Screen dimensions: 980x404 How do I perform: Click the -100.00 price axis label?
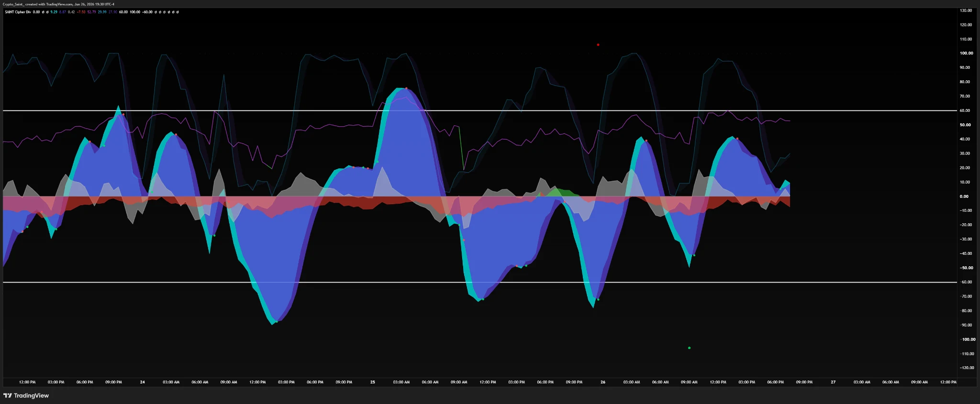(967, 339)
